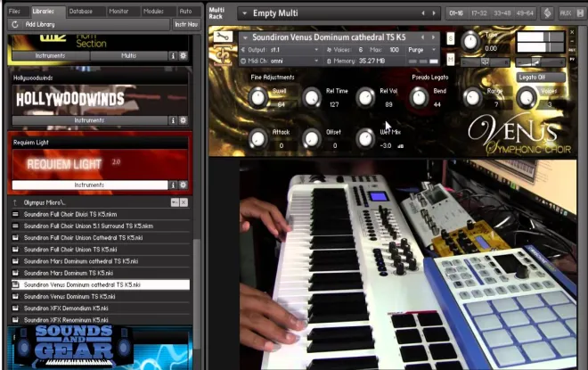Open the Purge dropdown menu
The image size is (588, 370).
422,50
